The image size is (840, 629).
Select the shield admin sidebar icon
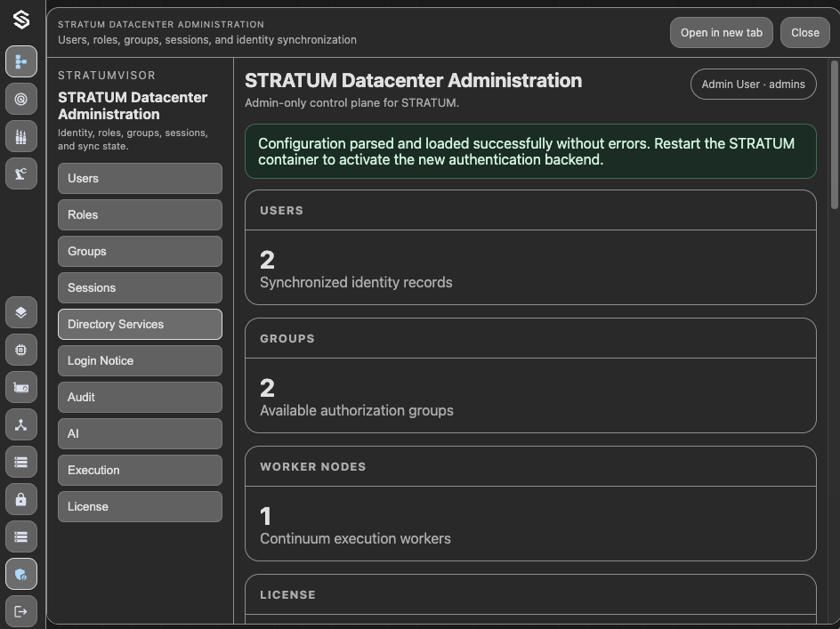click(x=21, y=575)
